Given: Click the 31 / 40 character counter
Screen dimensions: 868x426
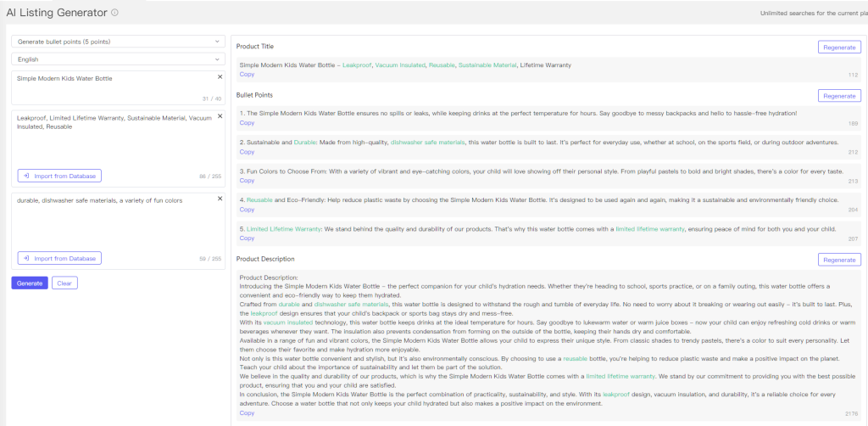Looking at the screenshot, I should (212, 98).
